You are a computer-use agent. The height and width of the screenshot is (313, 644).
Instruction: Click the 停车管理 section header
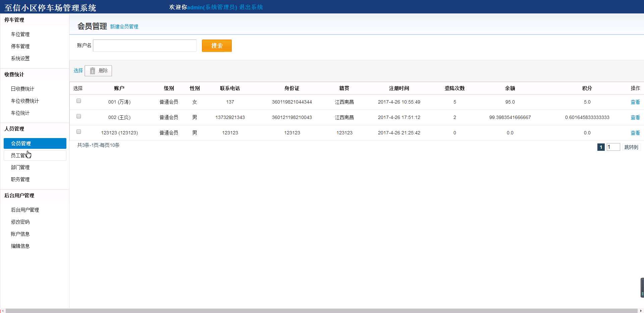(14, 20)
